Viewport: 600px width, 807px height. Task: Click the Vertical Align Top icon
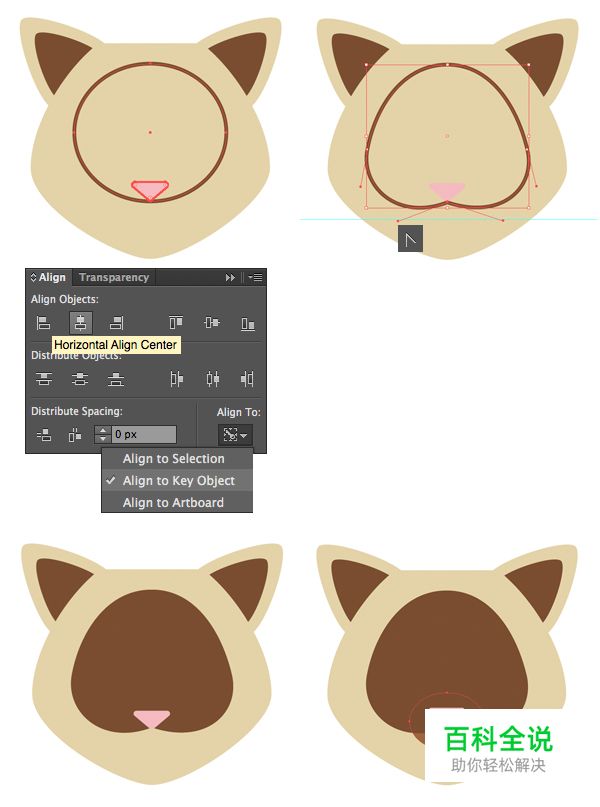pyautogui.click(x=176, y=322)
